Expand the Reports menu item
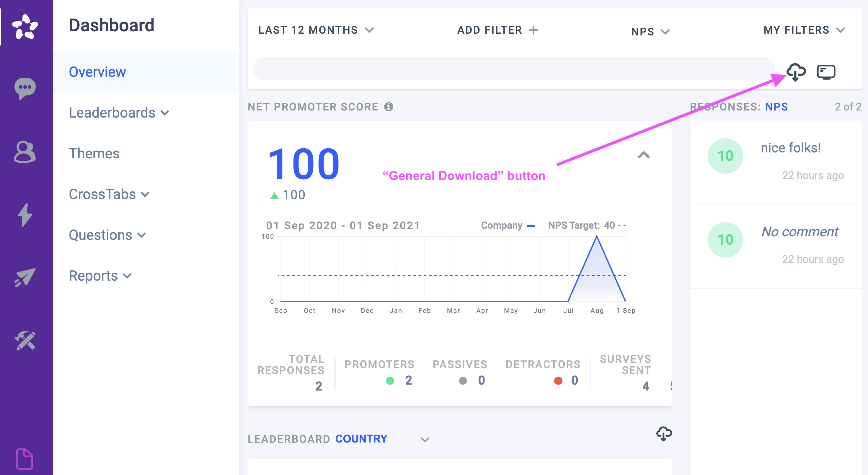This screenshot has width=868, height=475. [100, 276]
